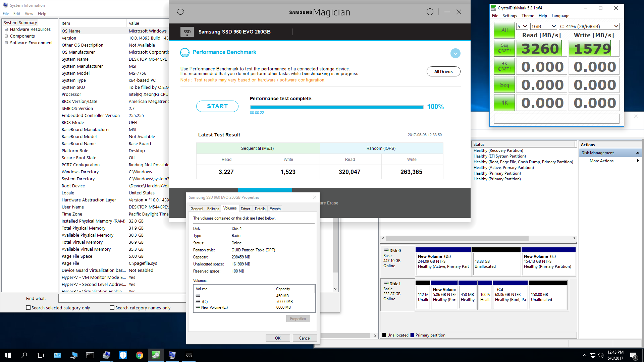Select the 48.88 GB Unallocated space on Disk 0

[x=496, y=261]
